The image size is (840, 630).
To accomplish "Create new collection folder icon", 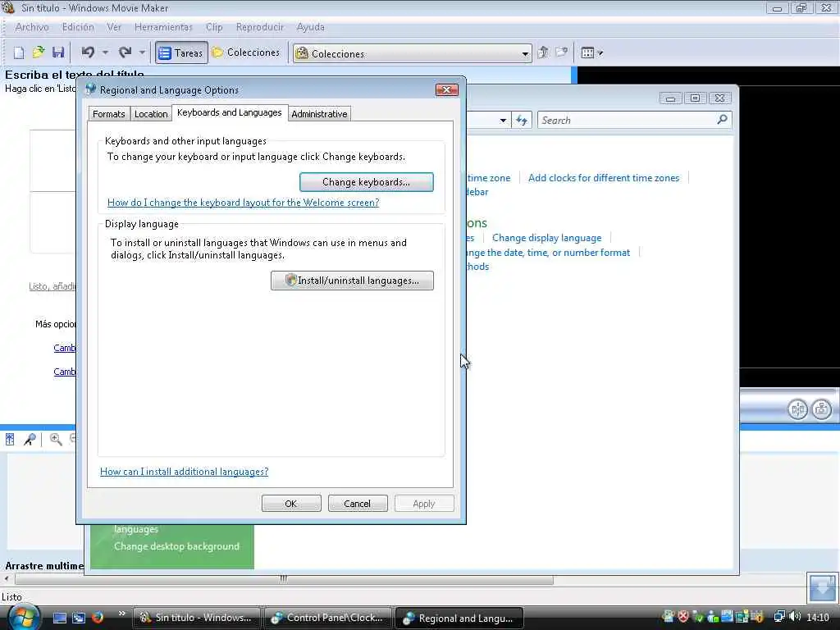I will point(561,52).
